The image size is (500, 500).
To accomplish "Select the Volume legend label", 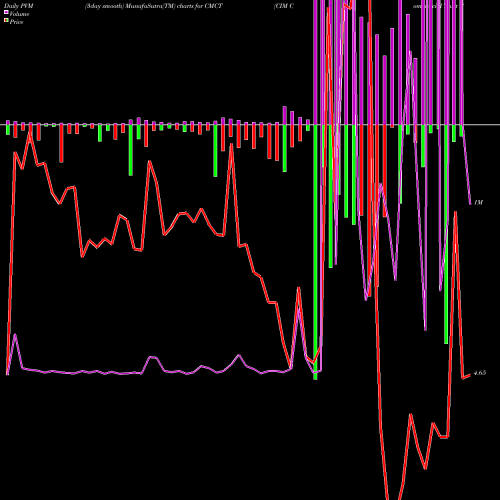I will point(19,14).
